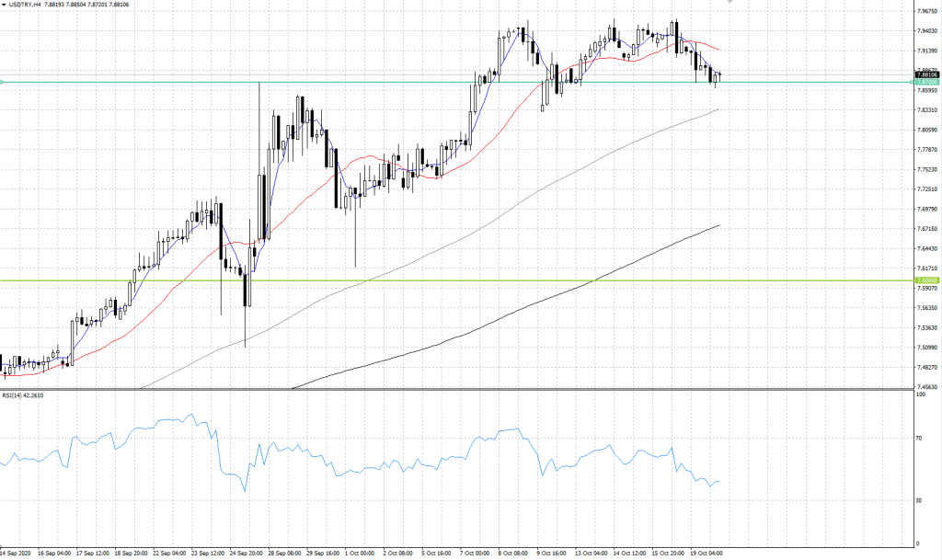Click the grey chart shift marker at top
Viewport: 942px width, 560px height.
[729, 3]
